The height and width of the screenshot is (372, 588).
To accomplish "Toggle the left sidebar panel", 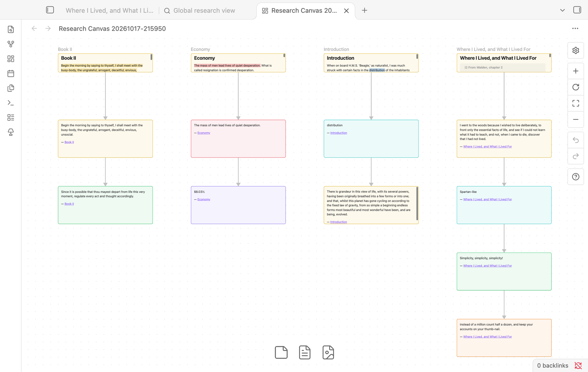I will (x=50, y=10).
